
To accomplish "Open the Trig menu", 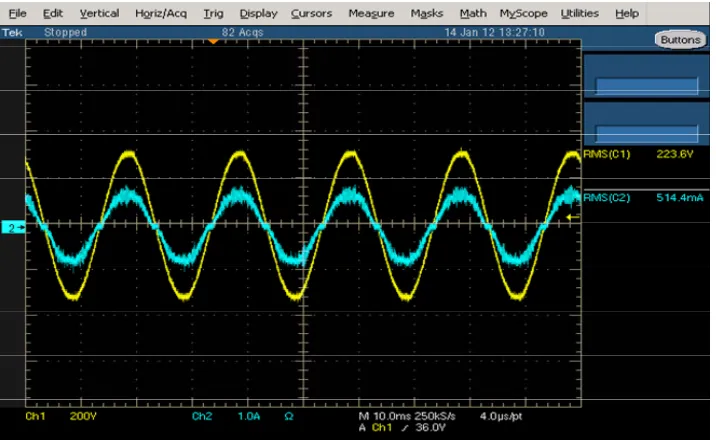I will [213, 14].
